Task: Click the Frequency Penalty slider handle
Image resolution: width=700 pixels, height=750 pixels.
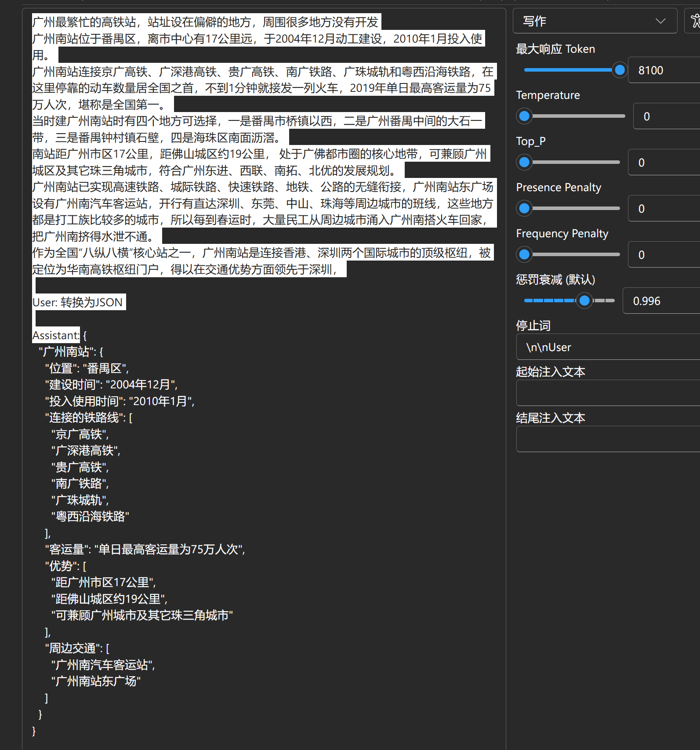Action: (x=524, y=254)
